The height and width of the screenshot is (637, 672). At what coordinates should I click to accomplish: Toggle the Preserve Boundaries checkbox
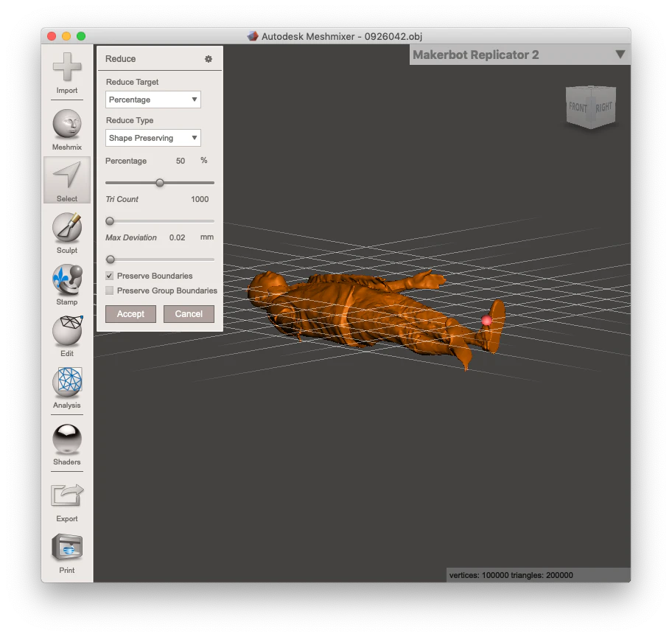(x=110, y=276)
